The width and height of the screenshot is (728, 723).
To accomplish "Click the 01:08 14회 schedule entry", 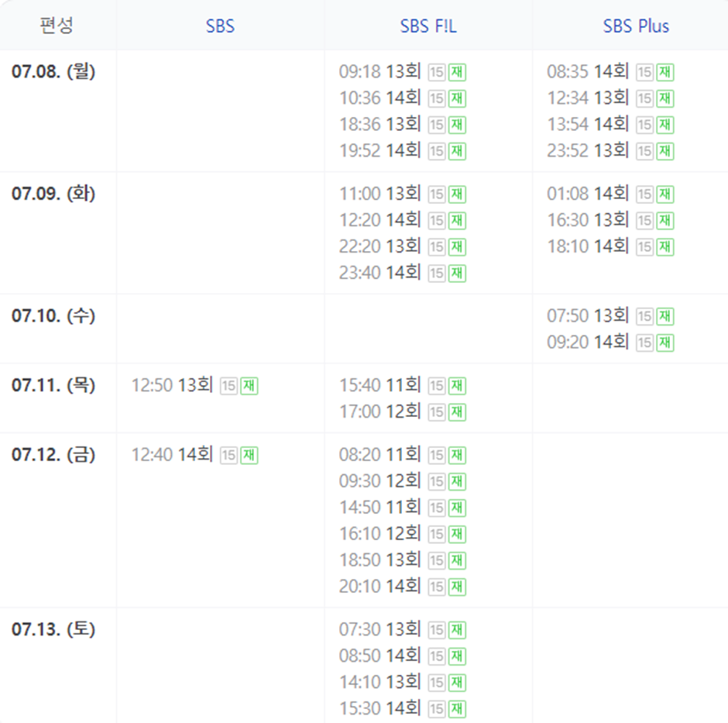I will coord(588,194).
